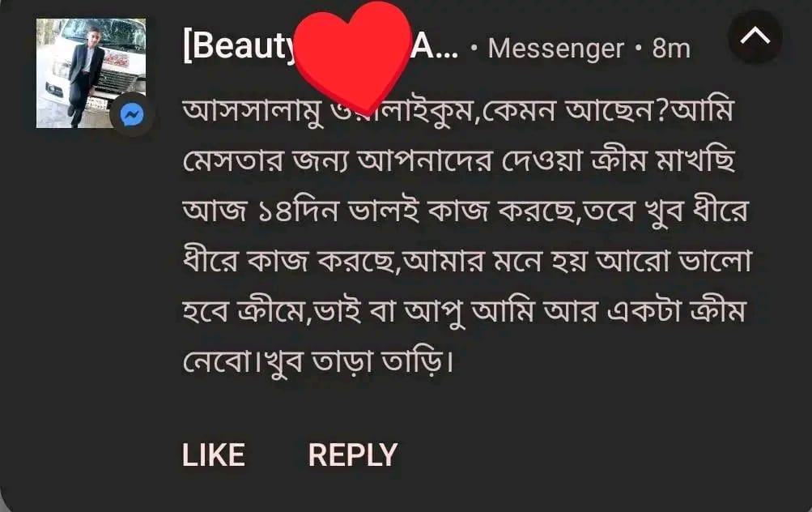
Task: Collapse the notification with the up chevron
Action: (755, 36)
